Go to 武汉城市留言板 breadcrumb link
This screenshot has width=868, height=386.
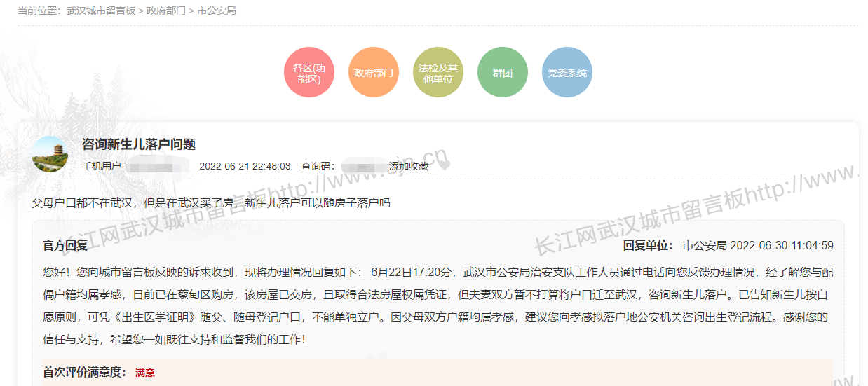(101, 11)
